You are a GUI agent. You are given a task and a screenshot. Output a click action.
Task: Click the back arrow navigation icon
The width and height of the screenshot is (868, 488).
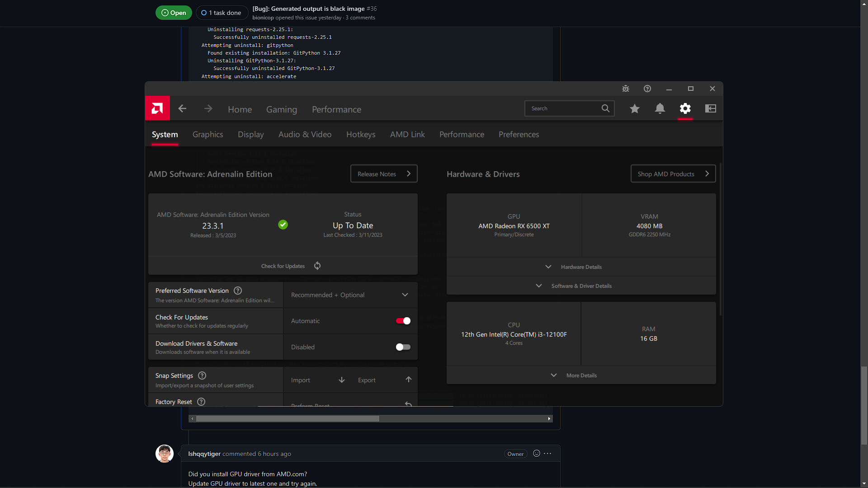pos(182,109)
